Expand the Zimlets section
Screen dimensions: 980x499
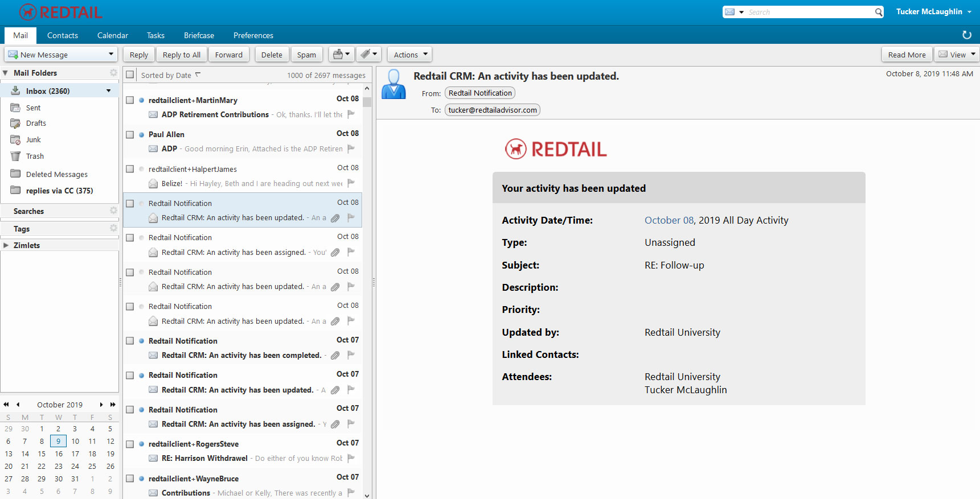(6, 245)
